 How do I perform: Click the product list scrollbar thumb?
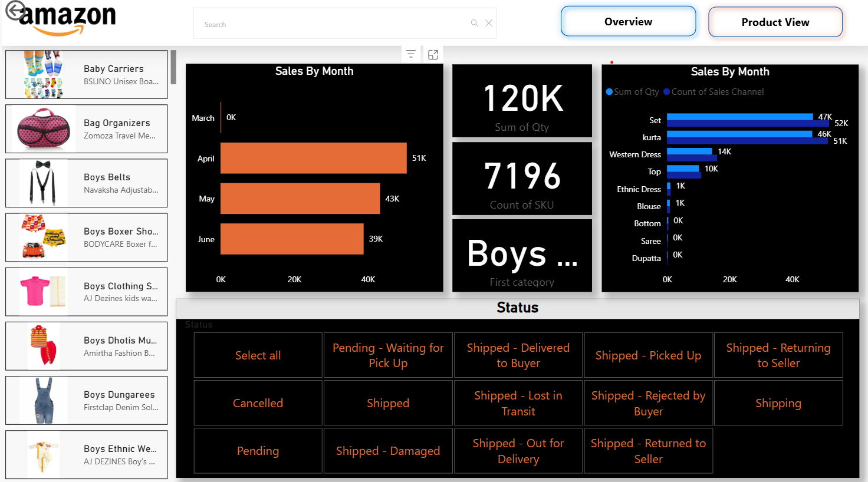click(173, 67)
